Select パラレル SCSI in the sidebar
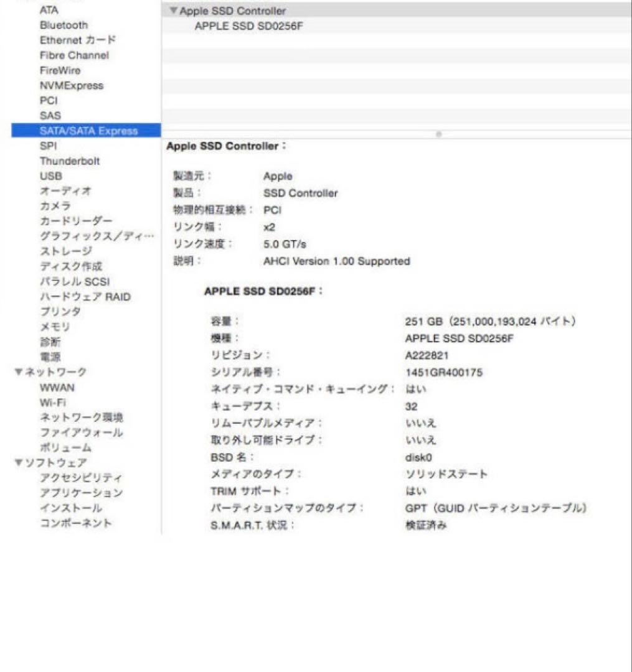The image size is (632, 672). click(x=75, y=282)
